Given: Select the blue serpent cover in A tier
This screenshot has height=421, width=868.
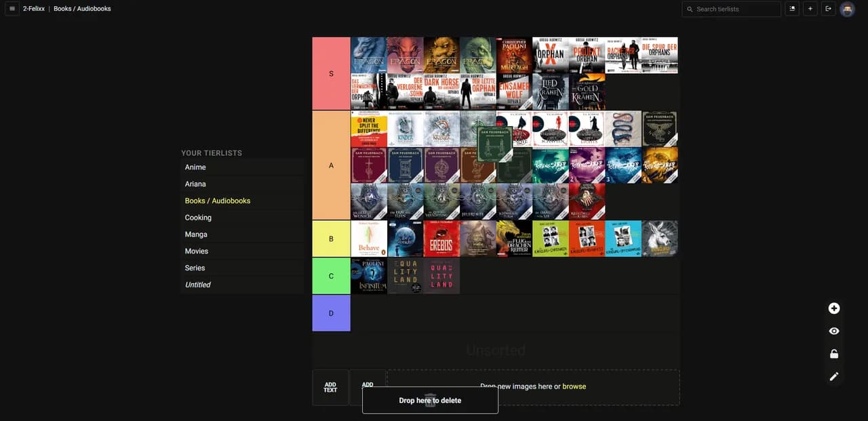Looking at the screenshot, I should [623, 129].
